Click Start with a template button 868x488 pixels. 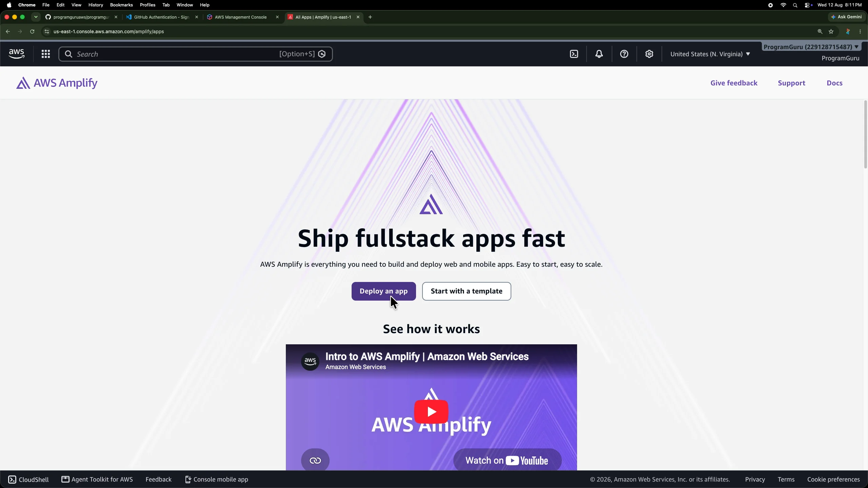click(467, 291)
